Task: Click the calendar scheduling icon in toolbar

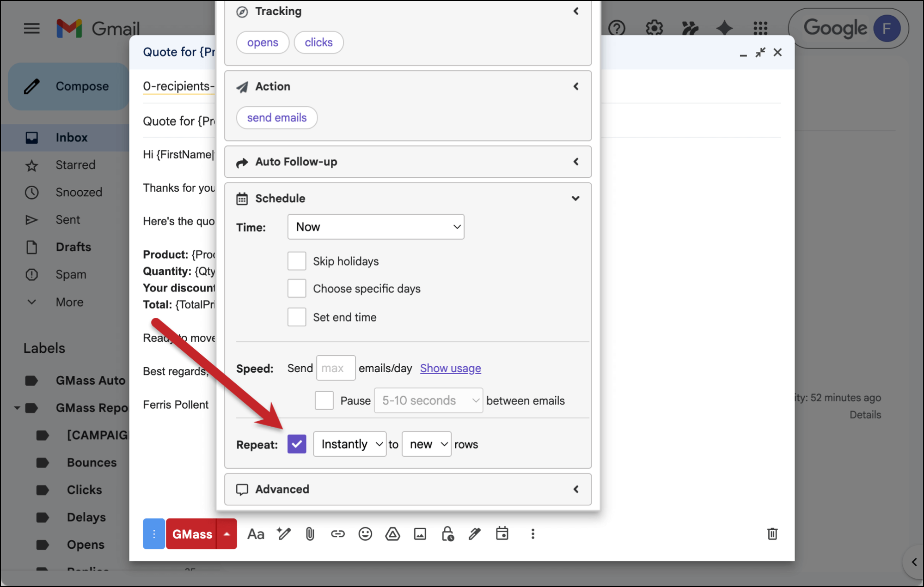Action: coord(502,533)
